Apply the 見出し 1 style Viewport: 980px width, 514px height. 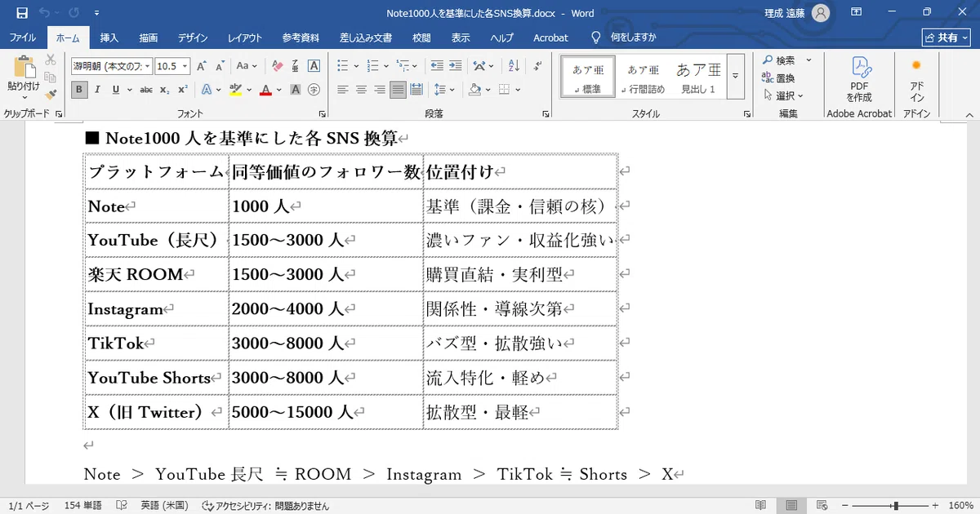pos(698,77)
